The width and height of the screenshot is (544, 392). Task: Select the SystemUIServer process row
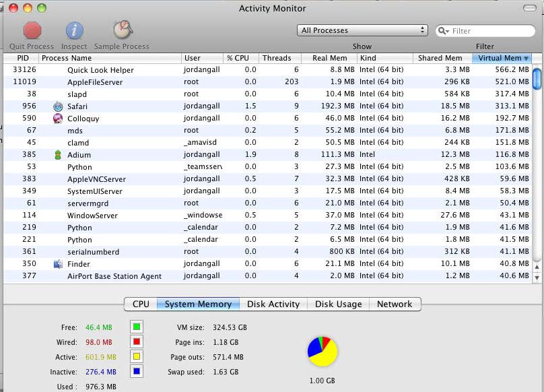tap(267, 191)
